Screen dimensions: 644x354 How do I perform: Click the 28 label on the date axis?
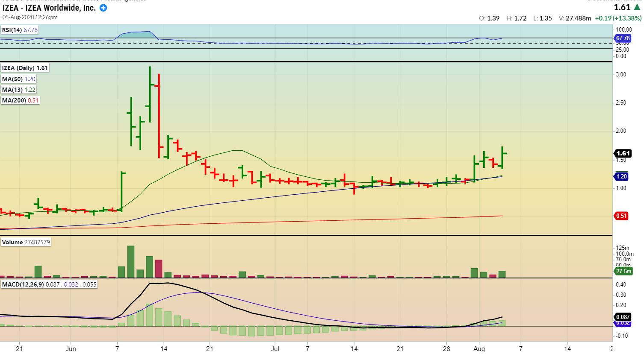tap(446, 349)
